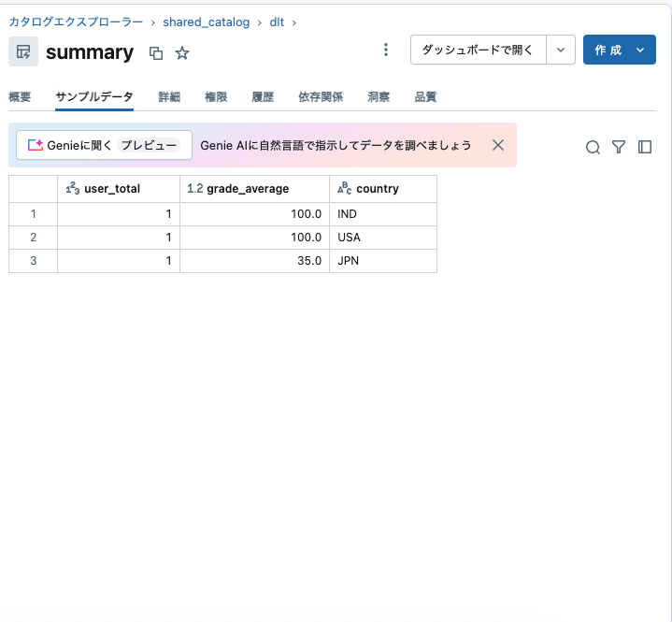This screenshot has width=672, height=622.
Task: Open the 洞察 tab
Action: point(379,97)
